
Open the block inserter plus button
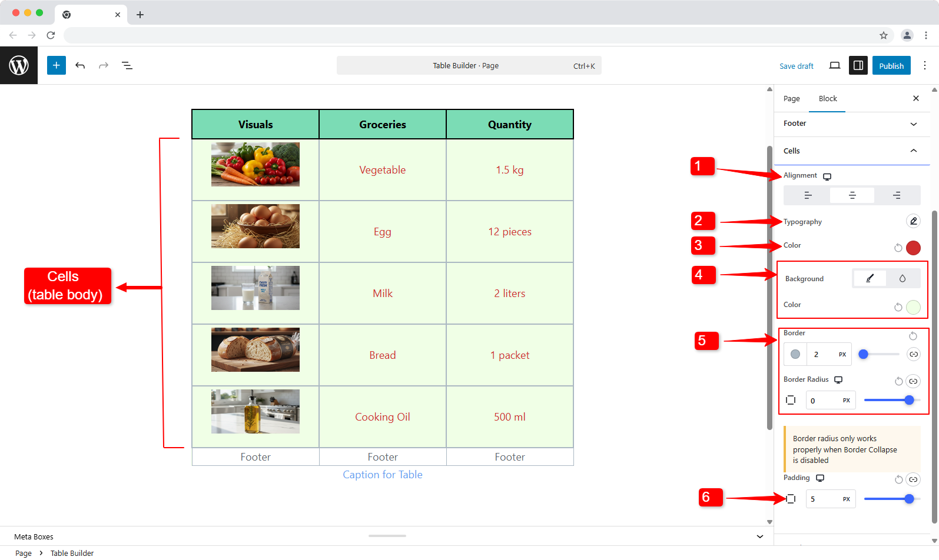coord(57,65)
